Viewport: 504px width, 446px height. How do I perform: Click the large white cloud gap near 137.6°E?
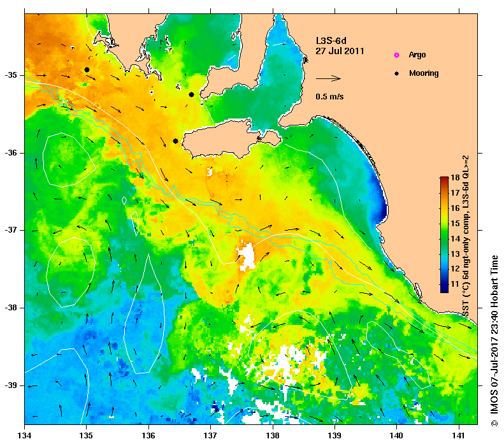(246, 256)
